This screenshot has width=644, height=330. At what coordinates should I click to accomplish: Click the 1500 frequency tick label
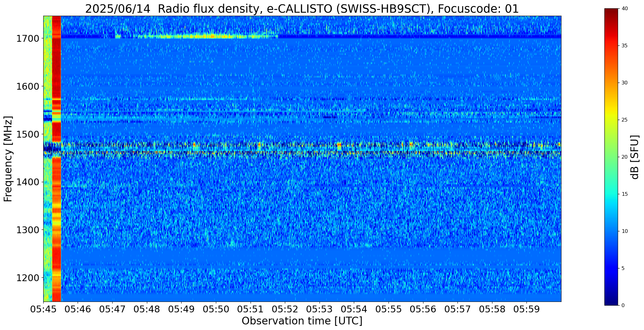pos(28,134)
